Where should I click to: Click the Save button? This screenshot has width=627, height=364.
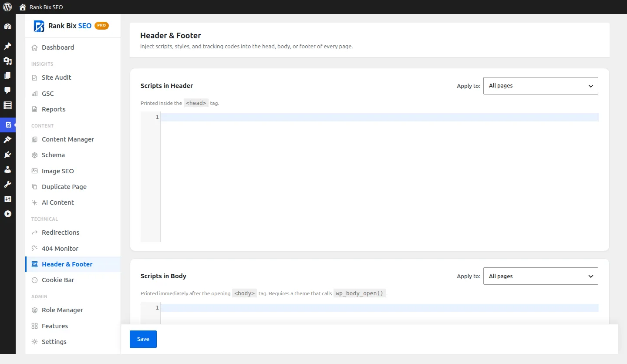tap(143, 339)
